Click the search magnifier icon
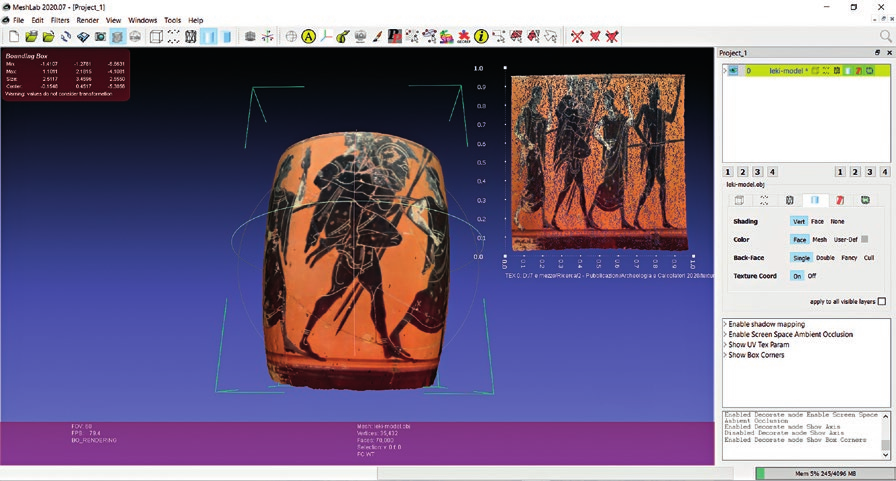 885,37
